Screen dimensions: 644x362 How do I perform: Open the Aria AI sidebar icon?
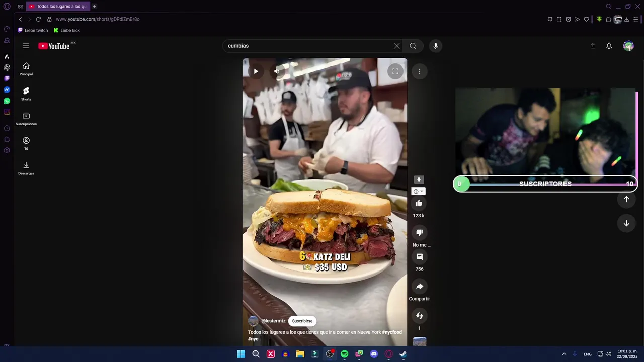[x=7, y=56]
